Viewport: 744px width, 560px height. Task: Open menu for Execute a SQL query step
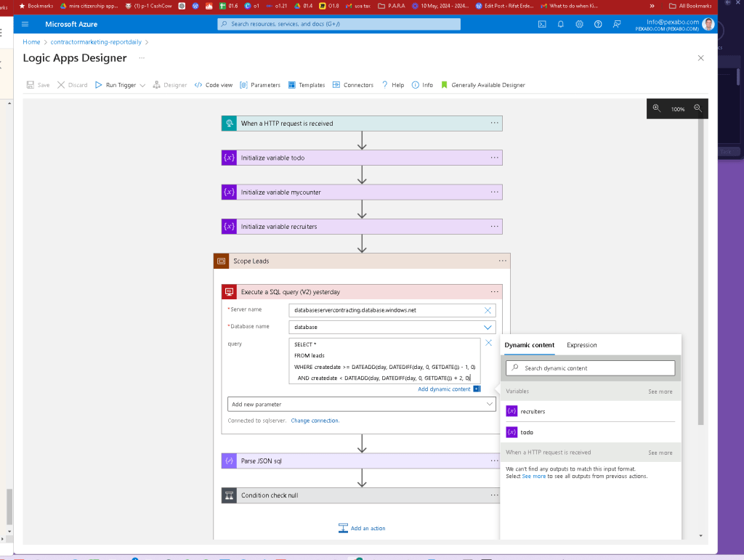click(494, 291)
